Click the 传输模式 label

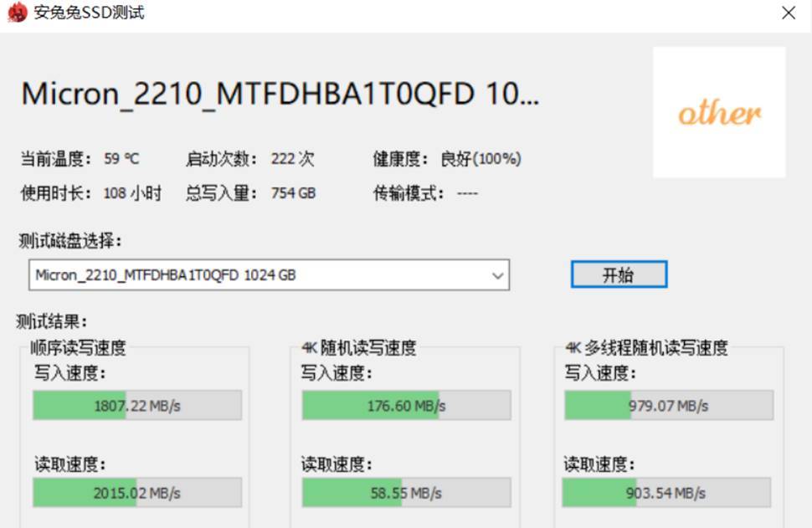click(x=409, y=193)
